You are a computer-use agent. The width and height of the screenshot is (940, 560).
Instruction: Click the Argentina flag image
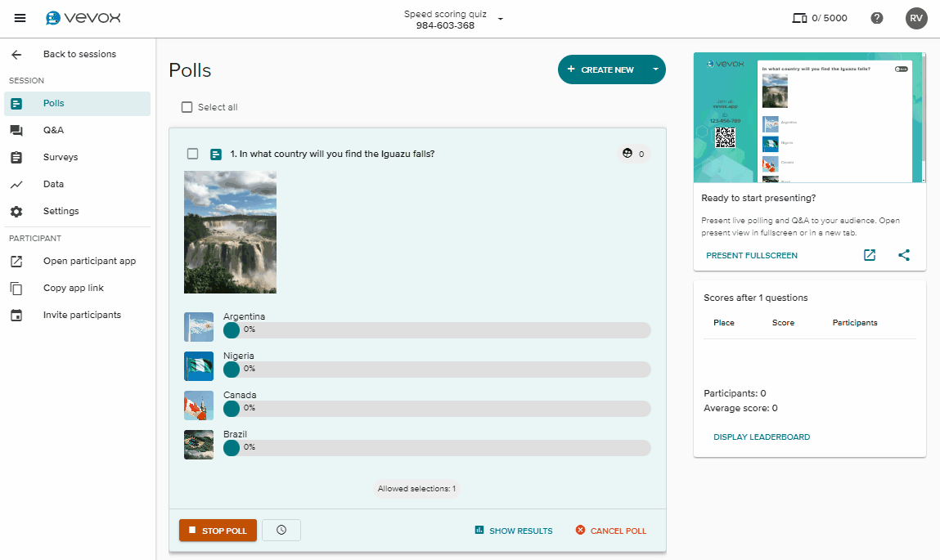click(x=199, y=327)
